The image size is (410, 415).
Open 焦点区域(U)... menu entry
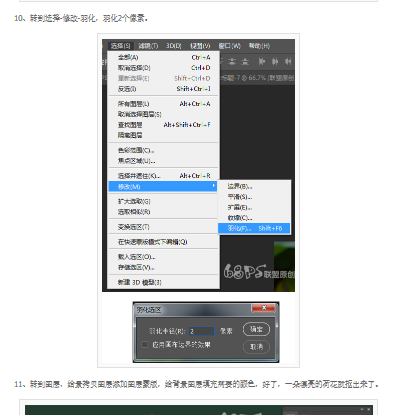pos(164,161)
